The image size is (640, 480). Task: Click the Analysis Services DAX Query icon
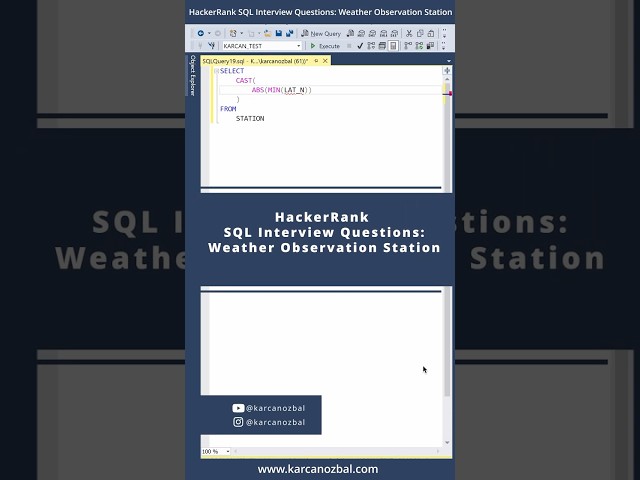(x=394, y=33)
